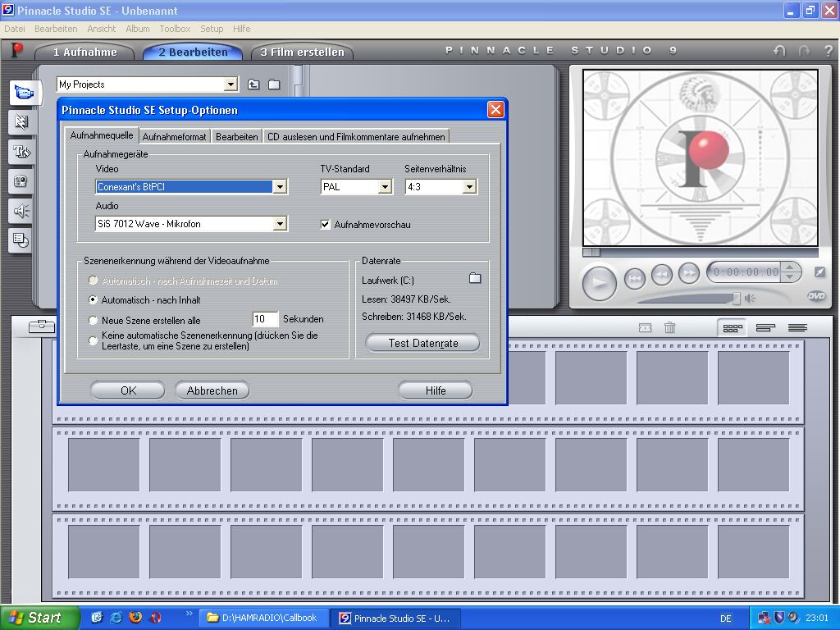
Task: Click the fast forward button
Action: pyautogui.click(x=689, y=274)
